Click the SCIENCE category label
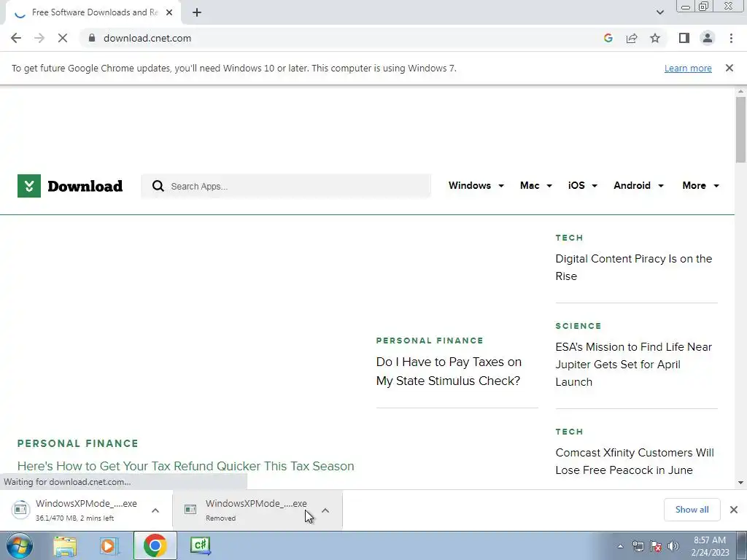Viewport: 747px width, 560px height. [578, 326]
